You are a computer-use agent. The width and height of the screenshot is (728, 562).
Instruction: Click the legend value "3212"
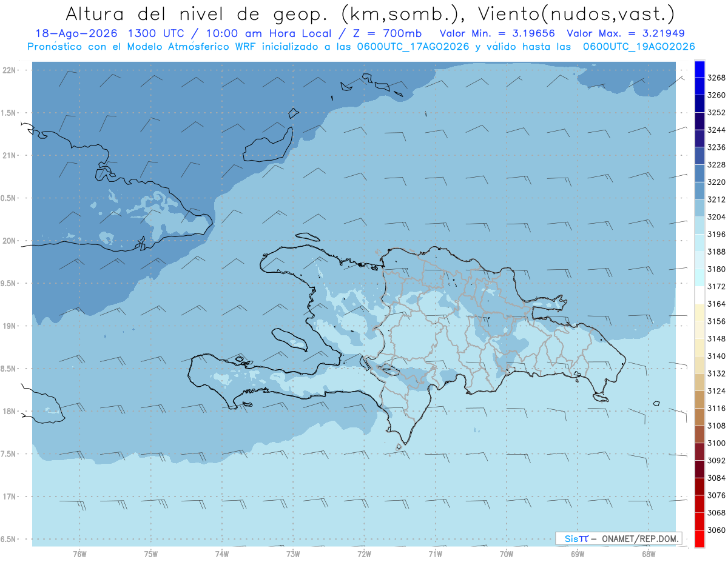pos(716,199)
